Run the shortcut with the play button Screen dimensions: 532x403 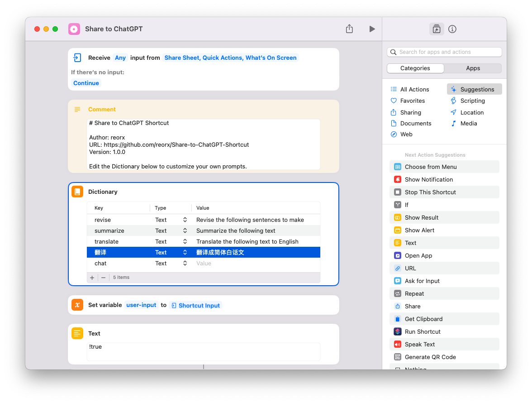click(x=372, y=29)
